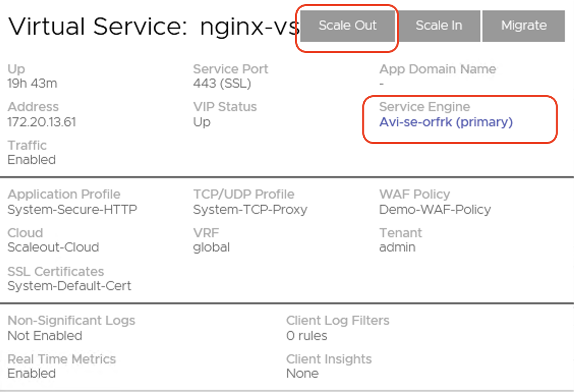Screen dimensions: 574x392
Task: Select the address 172.20.13.61
Action: coord(42,122)
